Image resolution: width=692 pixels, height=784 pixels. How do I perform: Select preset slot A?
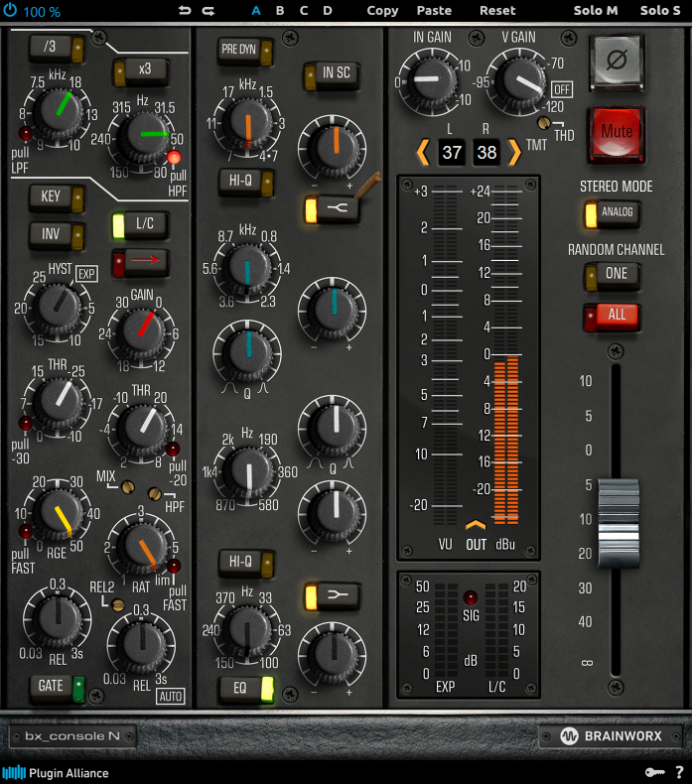tap(256, 11)
